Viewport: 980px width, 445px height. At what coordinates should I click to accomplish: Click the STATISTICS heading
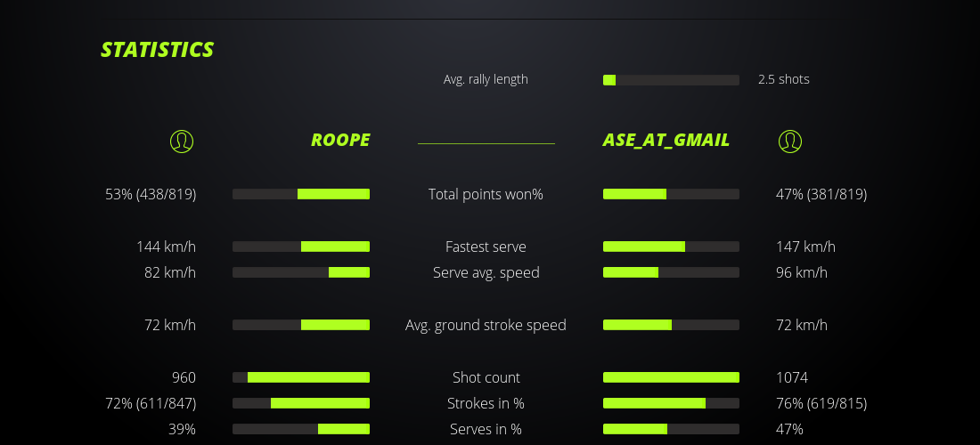[158, 50]
